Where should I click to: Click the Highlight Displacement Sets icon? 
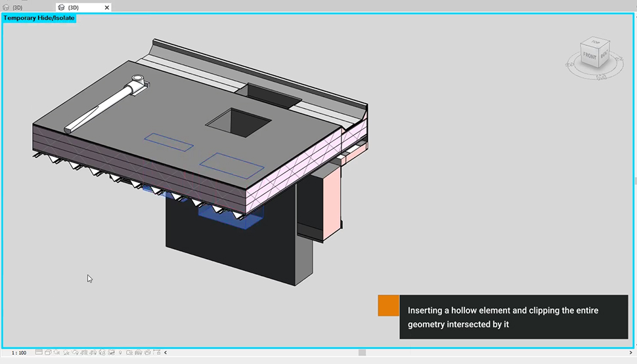[138, 353]
